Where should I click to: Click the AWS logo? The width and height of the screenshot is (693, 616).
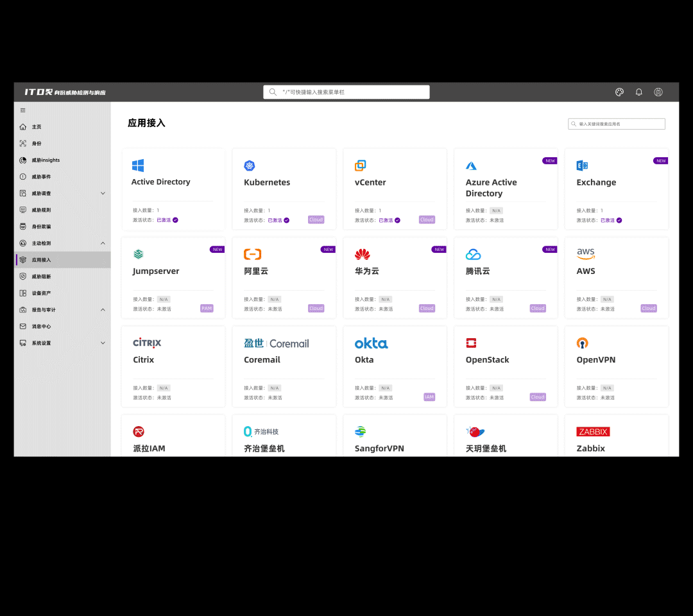(x=586, y=253)
